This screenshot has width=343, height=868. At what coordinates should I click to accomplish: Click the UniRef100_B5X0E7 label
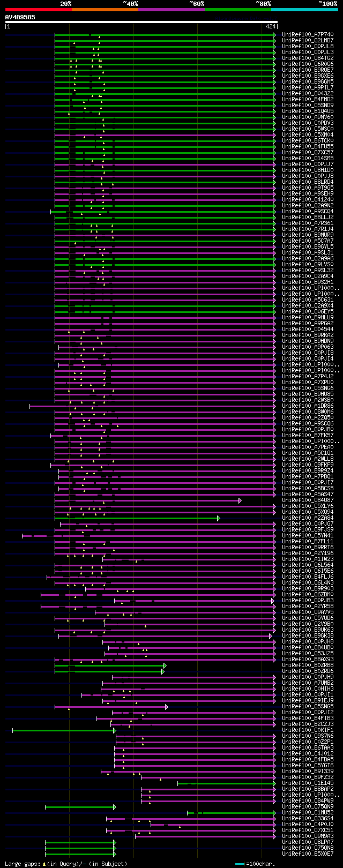click(x=308, y=854)
